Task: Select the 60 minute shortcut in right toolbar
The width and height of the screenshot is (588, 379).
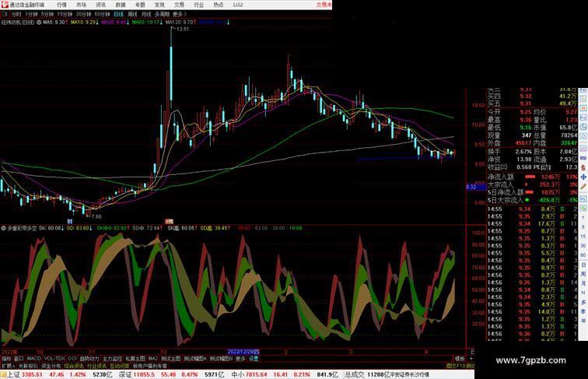Action: pyautogui.click(x=583, y=255)
